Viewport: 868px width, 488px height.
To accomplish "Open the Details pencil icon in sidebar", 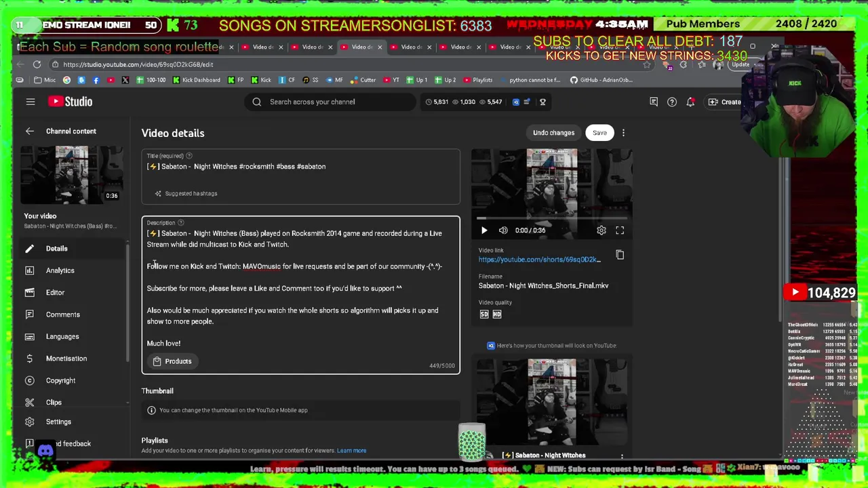I will [30, 249].
